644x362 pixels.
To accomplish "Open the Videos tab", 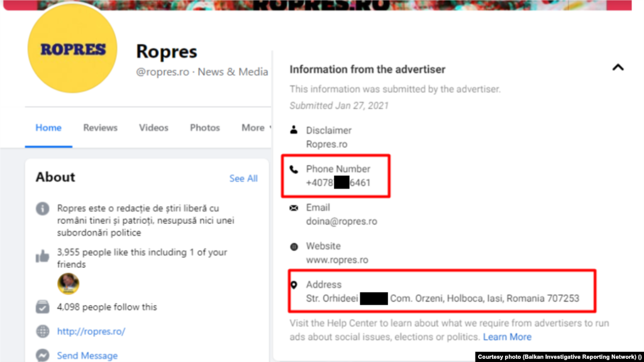I will 153,128.
